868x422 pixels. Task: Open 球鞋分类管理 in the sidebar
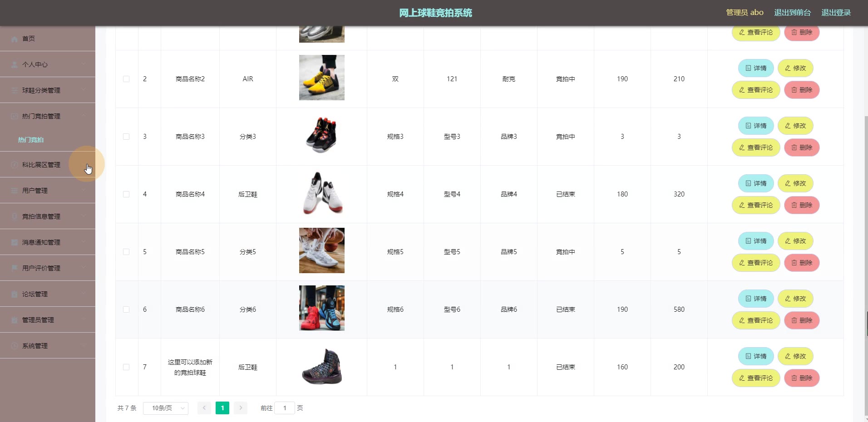48,90
